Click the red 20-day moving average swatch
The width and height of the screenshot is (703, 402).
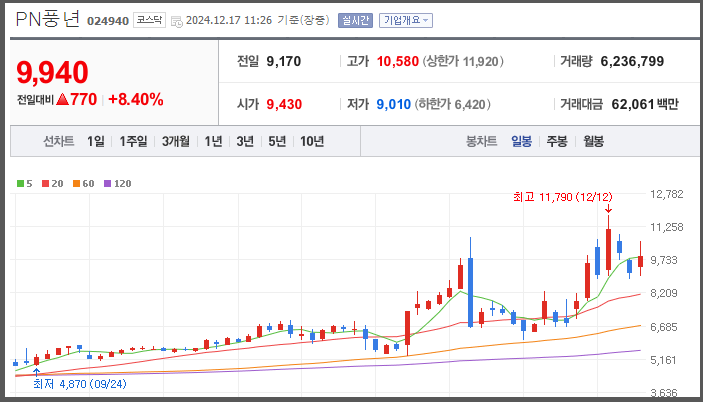(x=45, y=183)
